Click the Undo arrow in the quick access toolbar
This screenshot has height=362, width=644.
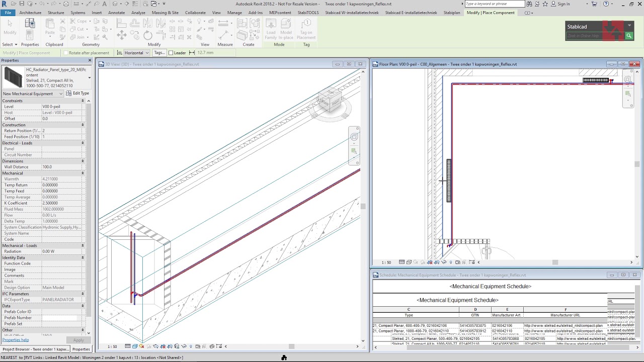(x=42, y=4)
